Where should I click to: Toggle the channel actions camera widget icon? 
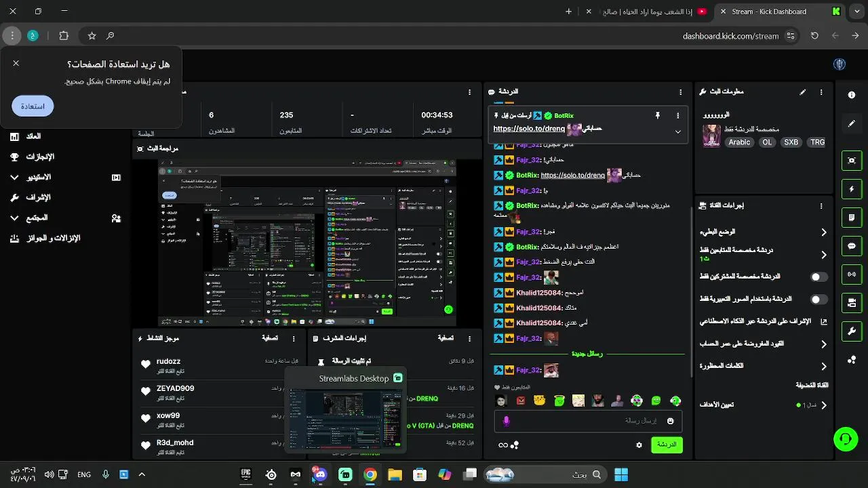pyautogui.click(x=852, y=302)
